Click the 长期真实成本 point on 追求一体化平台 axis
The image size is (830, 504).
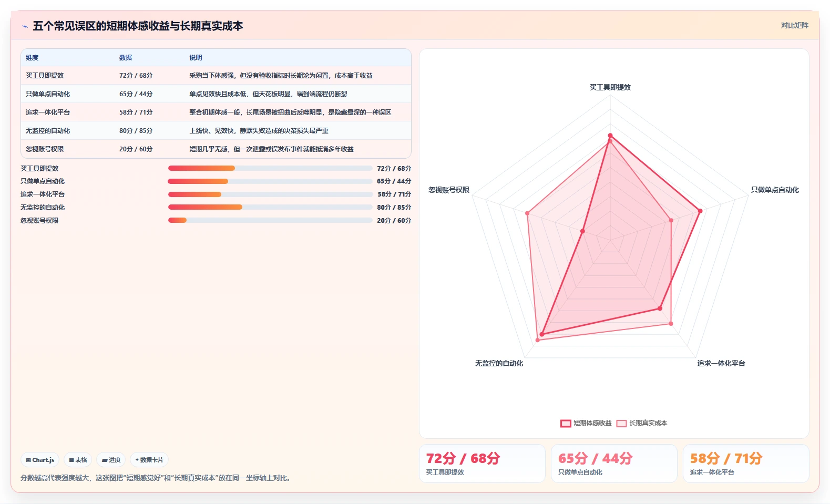[671, 324]
